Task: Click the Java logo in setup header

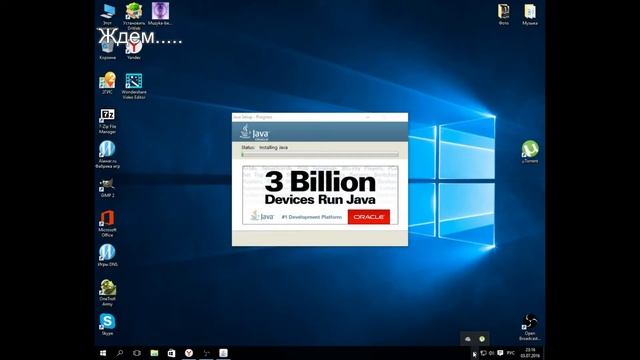Action: 255,133
